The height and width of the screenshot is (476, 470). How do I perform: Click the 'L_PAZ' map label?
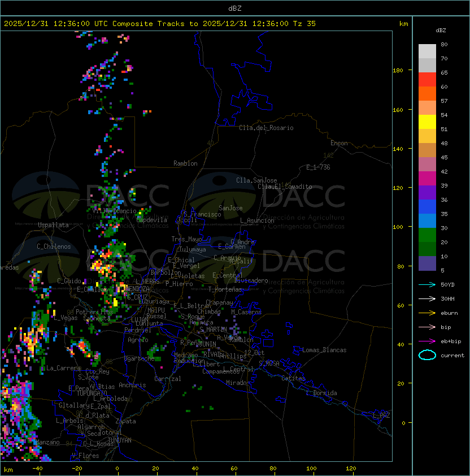coord(381,416)
